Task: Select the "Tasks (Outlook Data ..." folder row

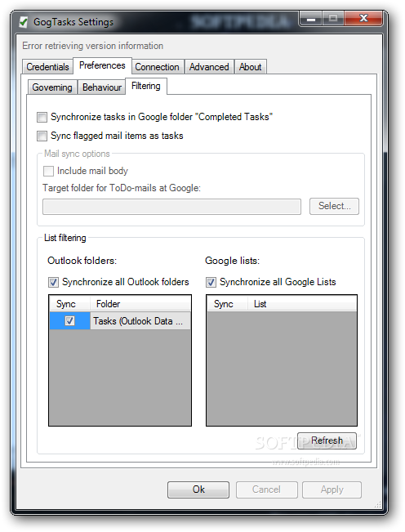Action: [120, 321]
